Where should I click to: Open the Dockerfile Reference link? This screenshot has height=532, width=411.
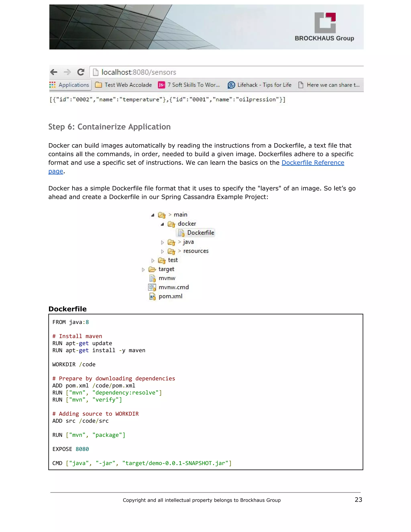(313, 163)
